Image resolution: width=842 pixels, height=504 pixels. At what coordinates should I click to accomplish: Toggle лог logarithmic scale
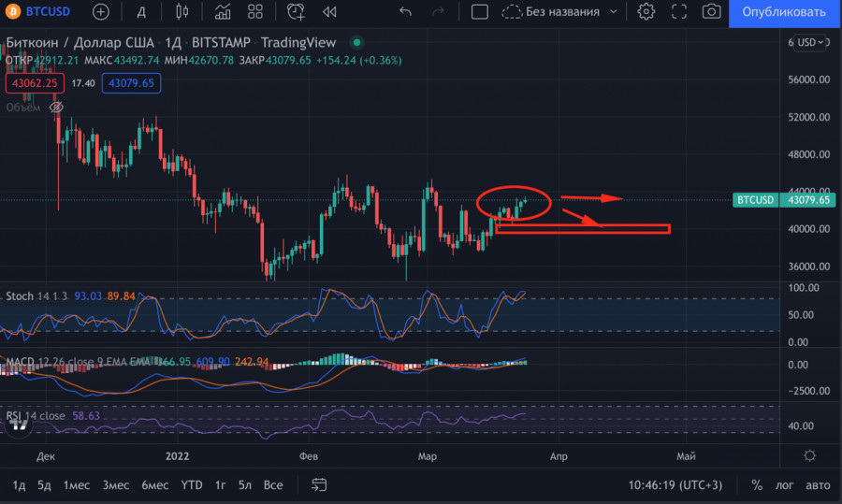click(x=784, y=485)
